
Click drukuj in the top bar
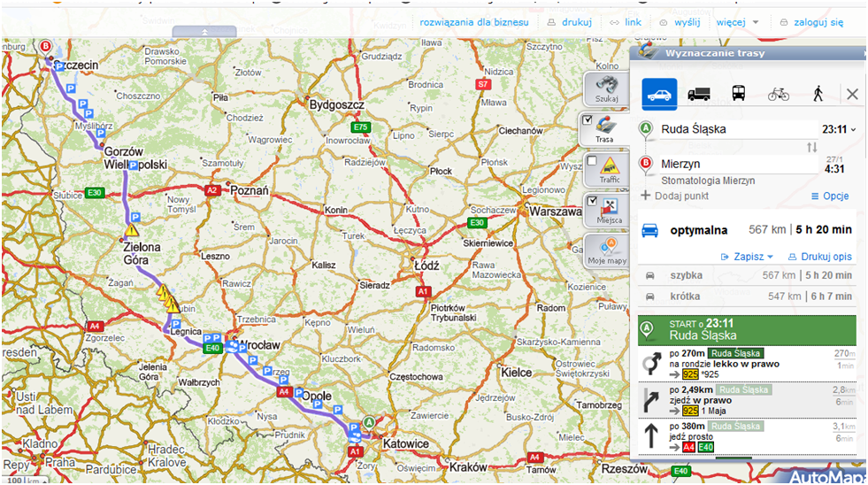click(570, 22)
